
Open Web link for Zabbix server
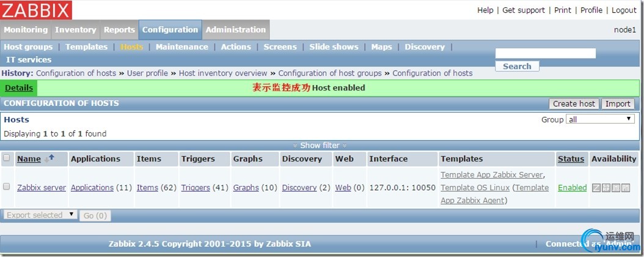343,187
